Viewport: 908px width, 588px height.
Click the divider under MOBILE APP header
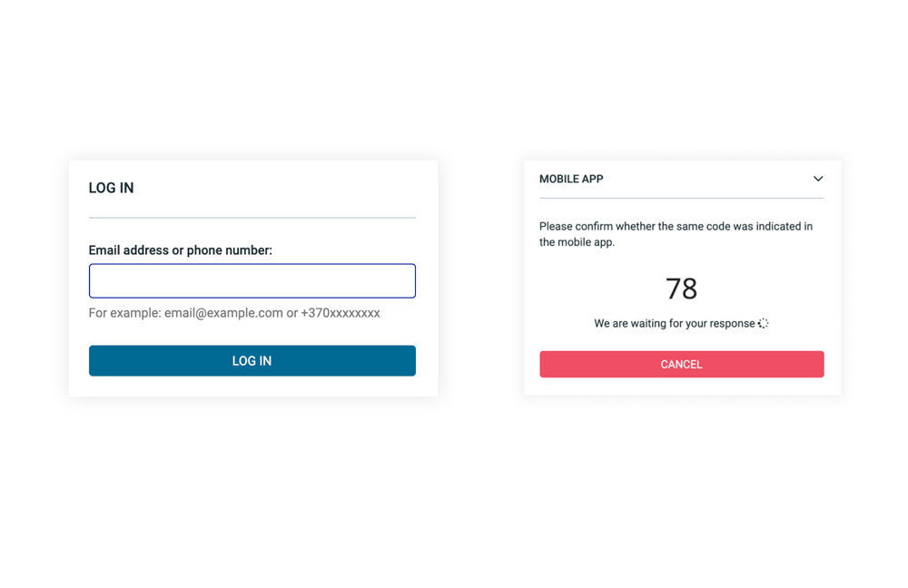click(x=681, y=198)
